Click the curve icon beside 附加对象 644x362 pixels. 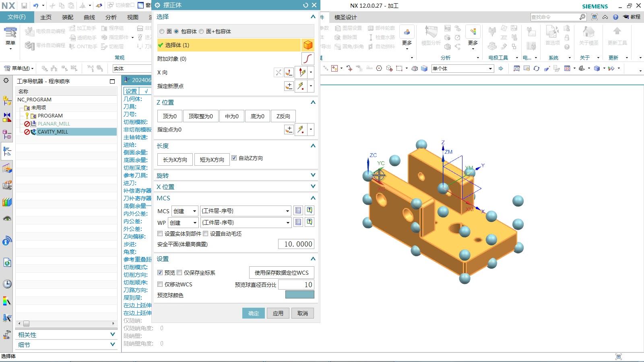click(308, 59)
